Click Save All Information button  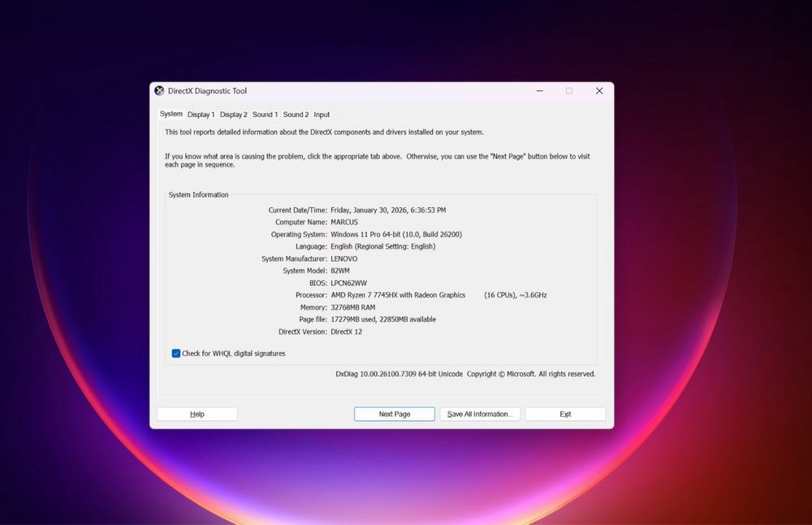click(x=480, y=414)
